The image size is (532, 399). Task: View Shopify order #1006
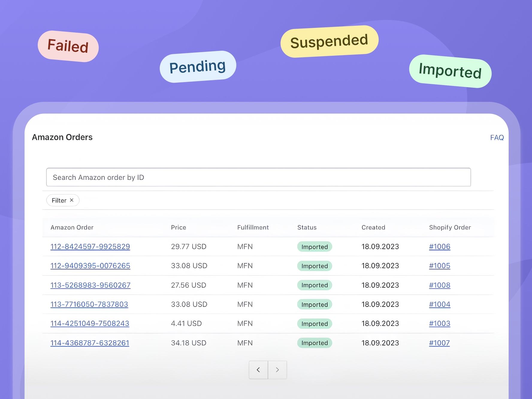click(x=439, y=247)
